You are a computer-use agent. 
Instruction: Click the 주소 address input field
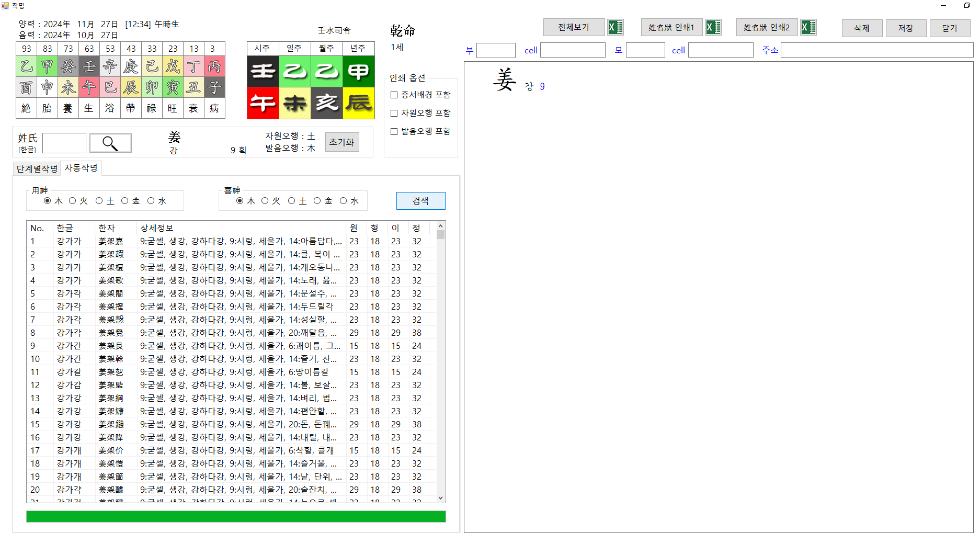tap(877, 50)
